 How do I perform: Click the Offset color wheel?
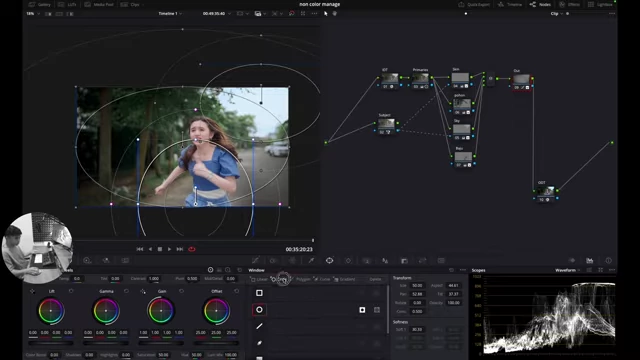point(216,311)
